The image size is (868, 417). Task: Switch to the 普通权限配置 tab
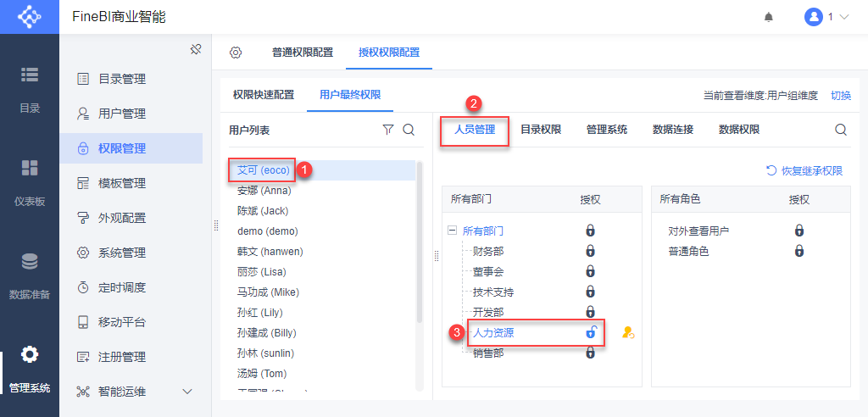(x=303, y=53)
